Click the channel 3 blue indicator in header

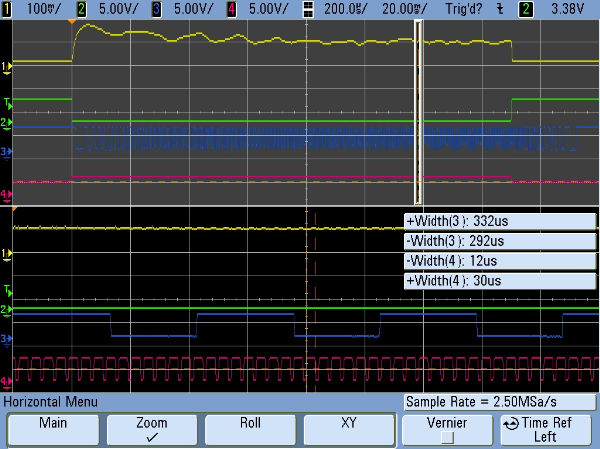[157, 9]
